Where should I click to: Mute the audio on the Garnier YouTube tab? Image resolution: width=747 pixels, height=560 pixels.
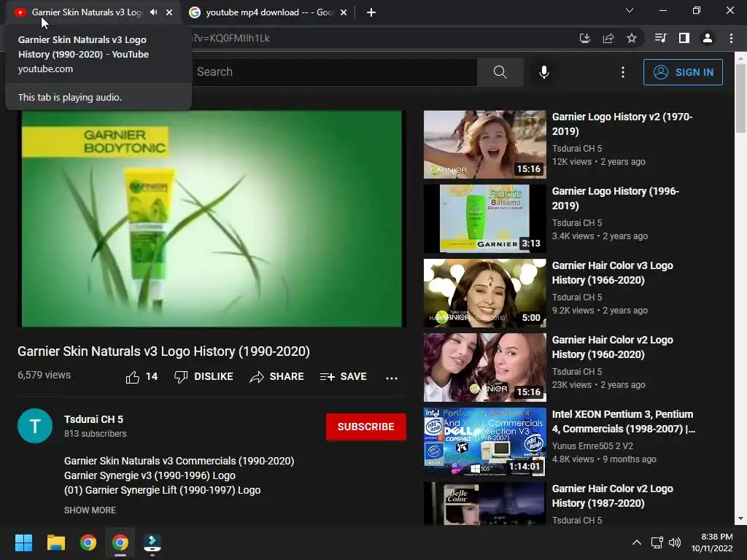pyautogui.click(x=153, y=12)
